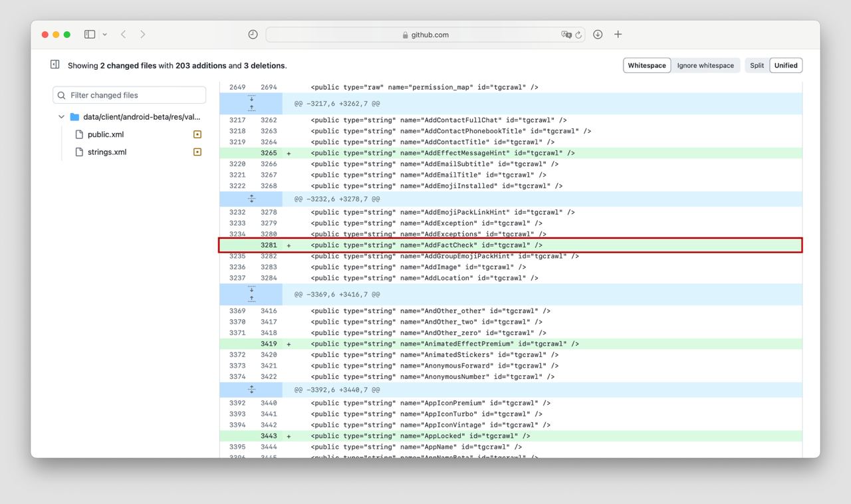Click the browser forward arrow
851x504 pixels.
tap(142, 35)
